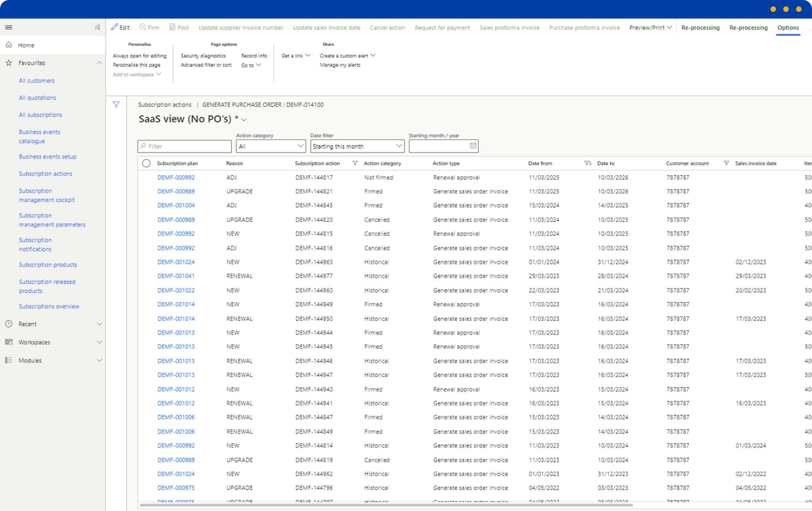Viewport: 812px width, 511px height.
Task: Click the sort filter icon on Date from column
Action: pyautogui.click(x=587, y=163)
